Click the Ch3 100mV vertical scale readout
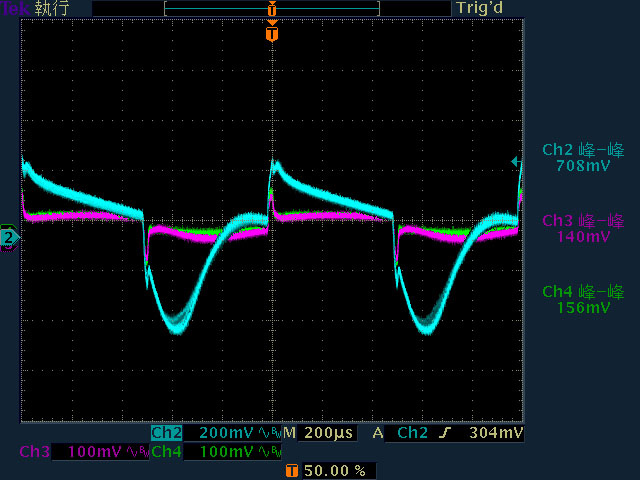The height and width of the screenshot is (480, 640). pos(94,451)
